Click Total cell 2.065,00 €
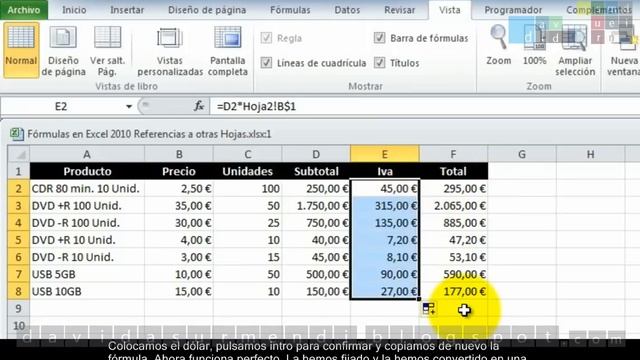This screenshot has width=640, height=360. pos(453,206)
